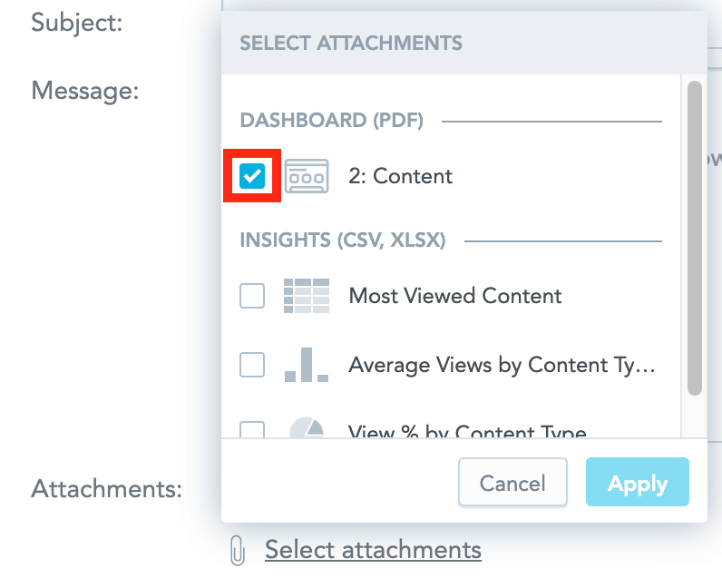The image size is (722, 588).
Task: Click the Insights (CSV, XLSX) section heading
Action: click(x=343, y=240)
